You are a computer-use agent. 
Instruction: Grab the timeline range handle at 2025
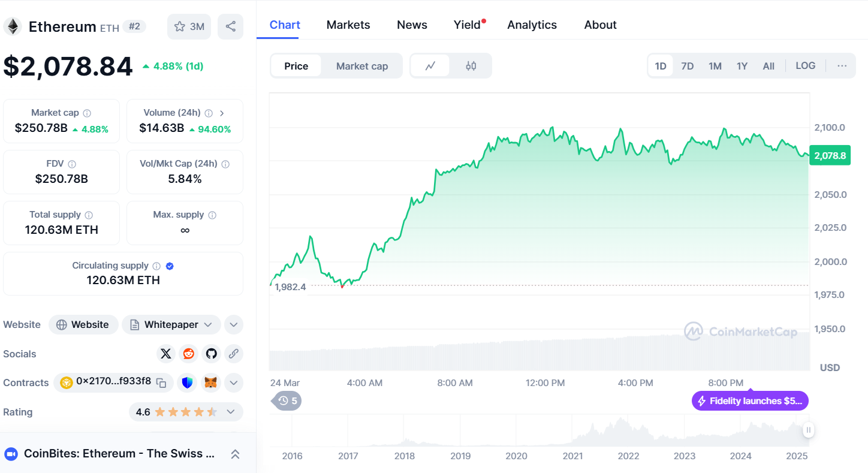809,429
